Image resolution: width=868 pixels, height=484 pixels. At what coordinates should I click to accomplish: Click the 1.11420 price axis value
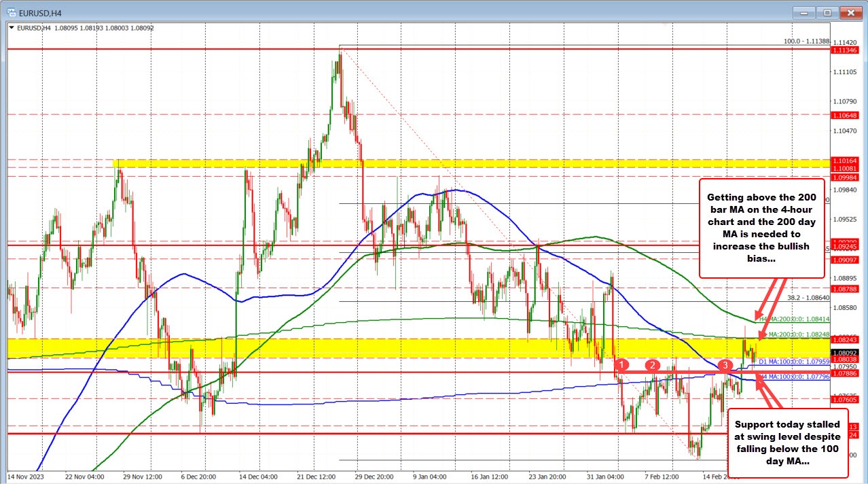pos(845,41)
